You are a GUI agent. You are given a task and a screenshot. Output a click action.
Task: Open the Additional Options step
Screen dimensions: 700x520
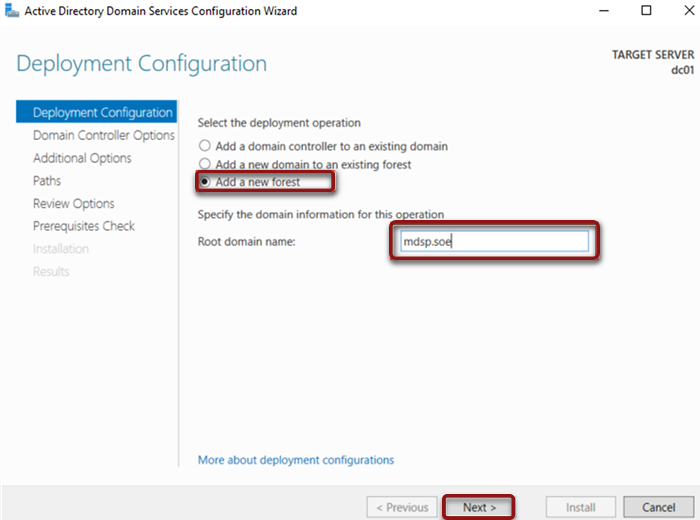[x=82, y=158]
